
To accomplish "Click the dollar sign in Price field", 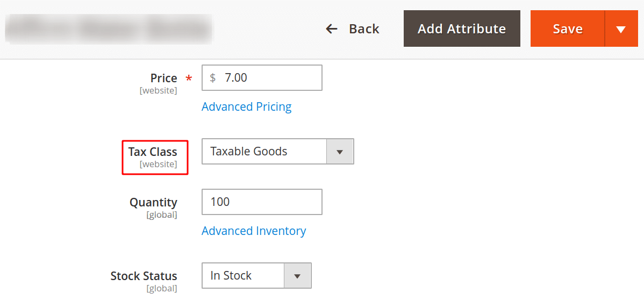I will point(213,78).
